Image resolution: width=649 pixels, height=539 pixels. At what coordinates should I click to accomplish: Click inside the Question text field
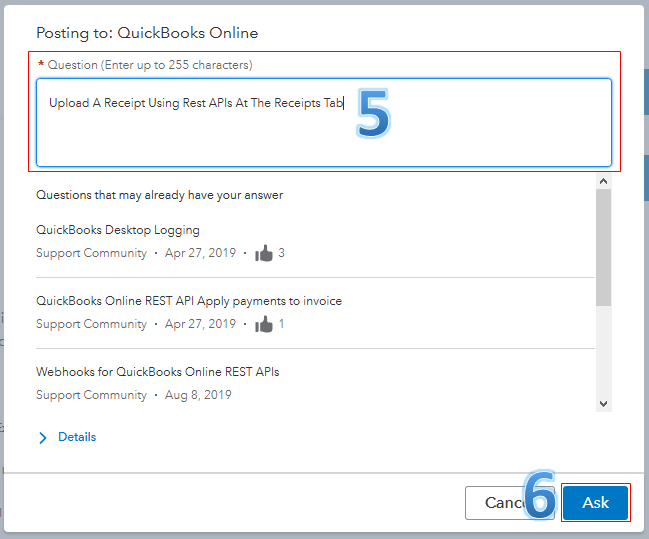click(324, 123)
